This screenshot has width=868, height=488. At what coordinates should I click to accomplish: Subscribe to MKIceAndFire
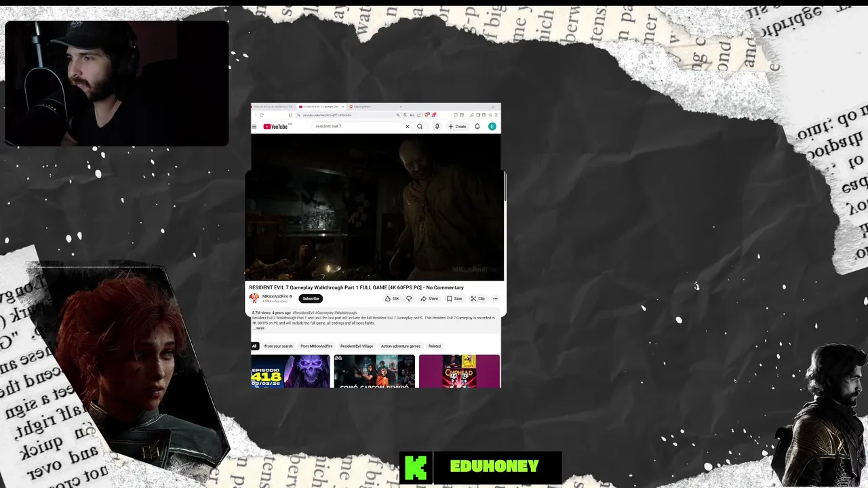[311, 299]
